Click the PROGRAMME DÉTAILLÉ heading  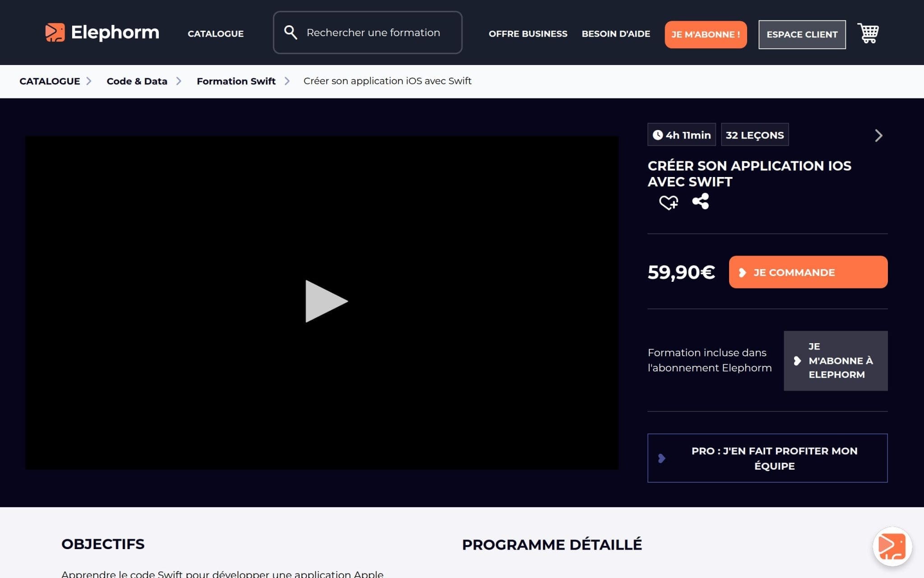(552, 545)
